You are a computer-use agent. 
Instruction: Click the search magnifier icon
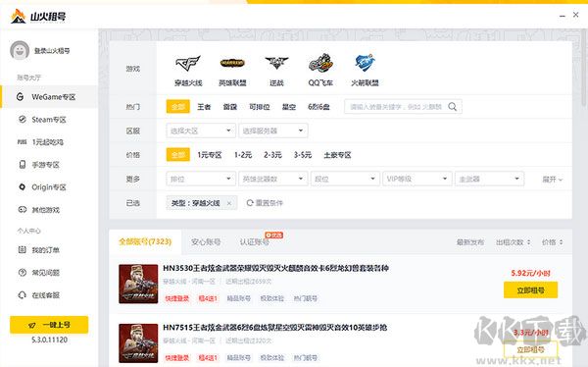pos(453,107)
